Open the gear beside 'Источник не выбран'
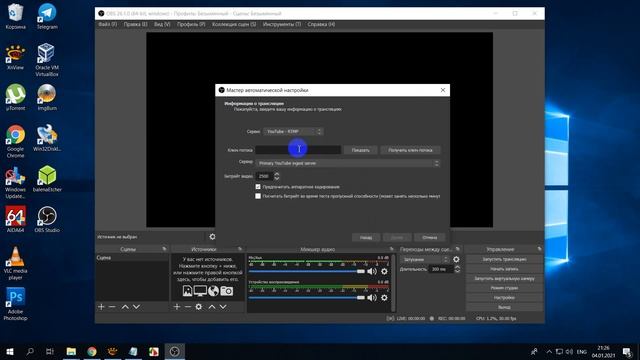 212,237
